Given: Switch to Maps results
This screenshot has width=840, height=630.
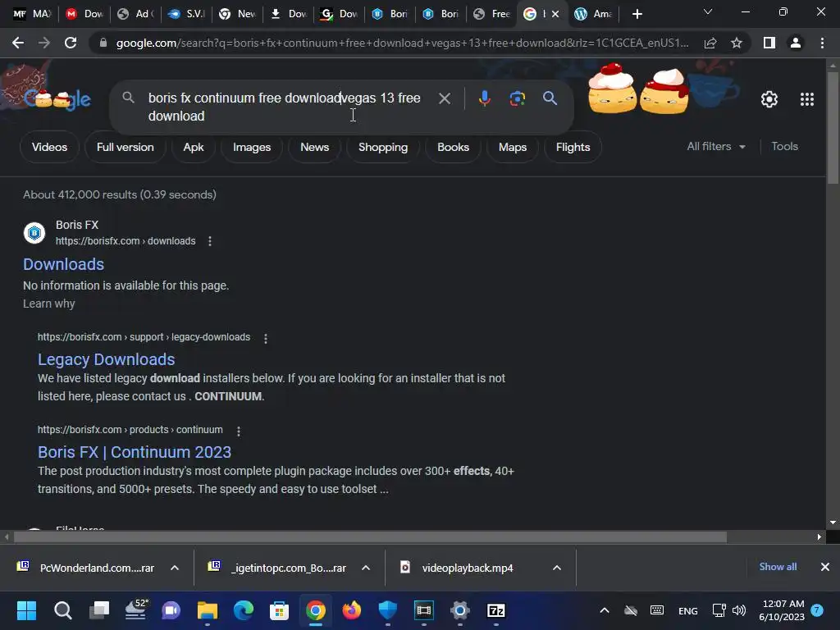Looking at the screenshot, I should pos(513,147).
